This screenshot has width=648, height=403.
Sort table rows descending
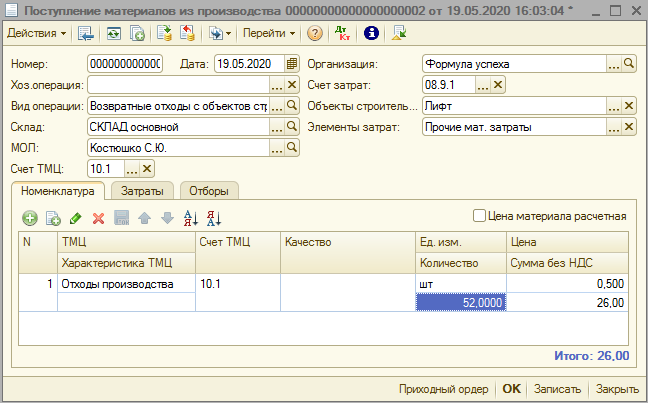coord(212,217)
